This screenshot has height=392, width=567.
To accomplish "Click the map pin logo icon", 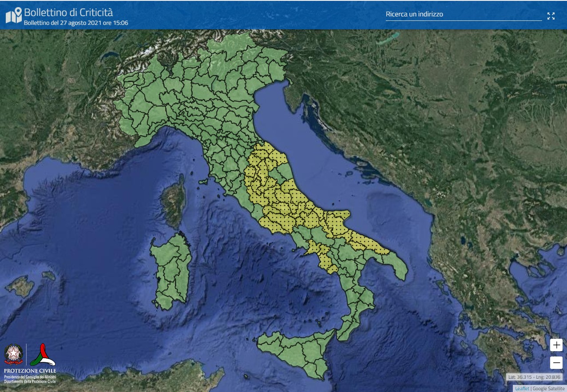I will [13, 15].
